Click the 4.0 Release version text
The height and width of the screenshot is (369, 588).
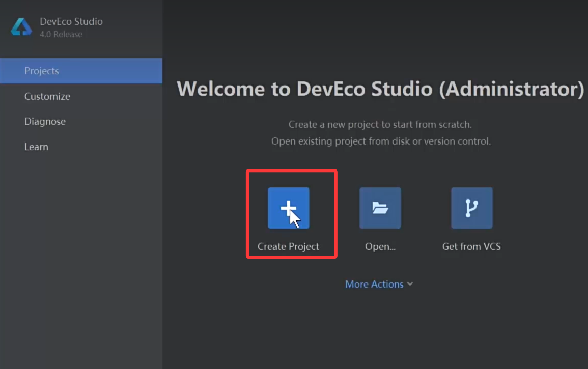tap(61, 34)
